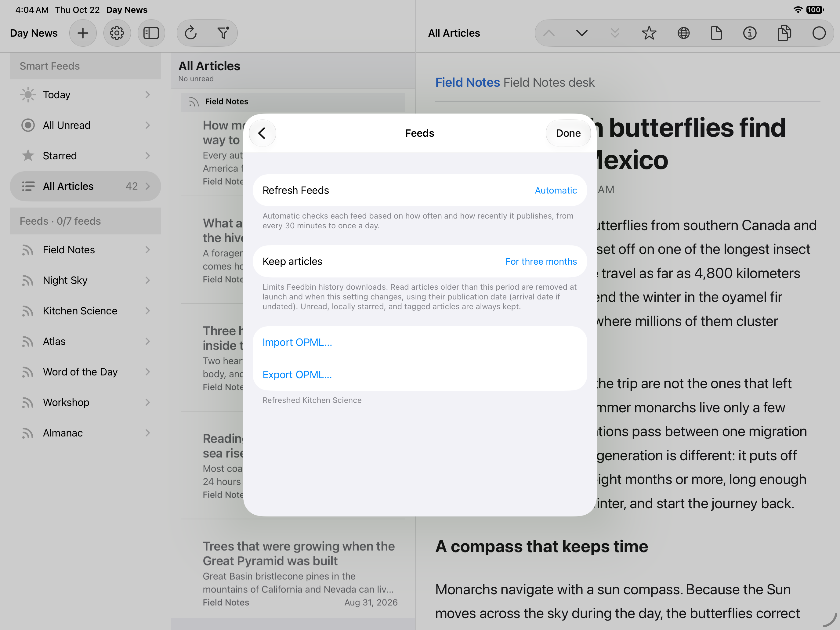Click the 4:04 AM clock
The width and height of the screenshot is (840, 630).
tap(32, 10)
